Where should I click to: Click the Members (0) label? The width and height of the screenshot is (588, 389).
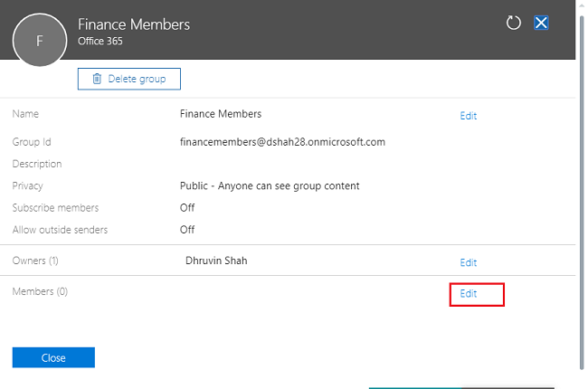coord(40,291)
